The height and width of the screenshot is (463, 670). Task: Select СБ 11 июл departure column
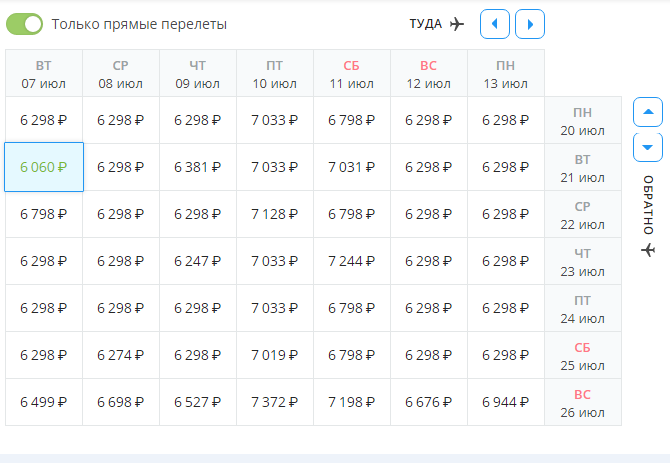(x=352, y=74)
